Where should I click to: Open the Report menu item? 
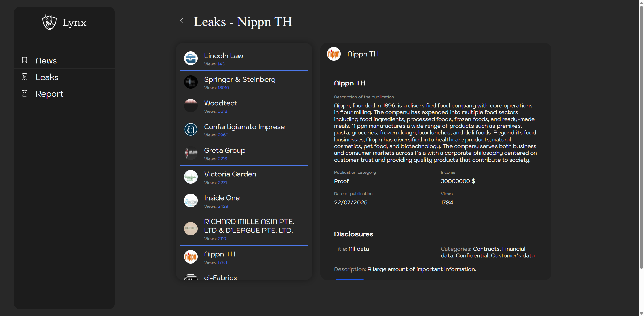point(49,94)
